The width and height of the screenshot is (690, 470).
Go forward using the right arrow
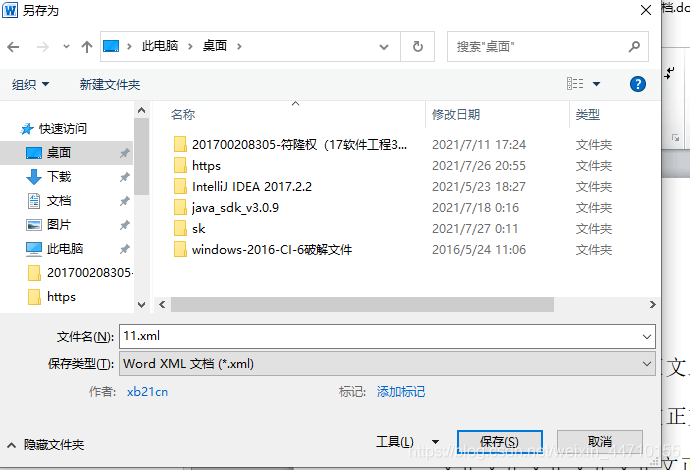click(43, 47)
